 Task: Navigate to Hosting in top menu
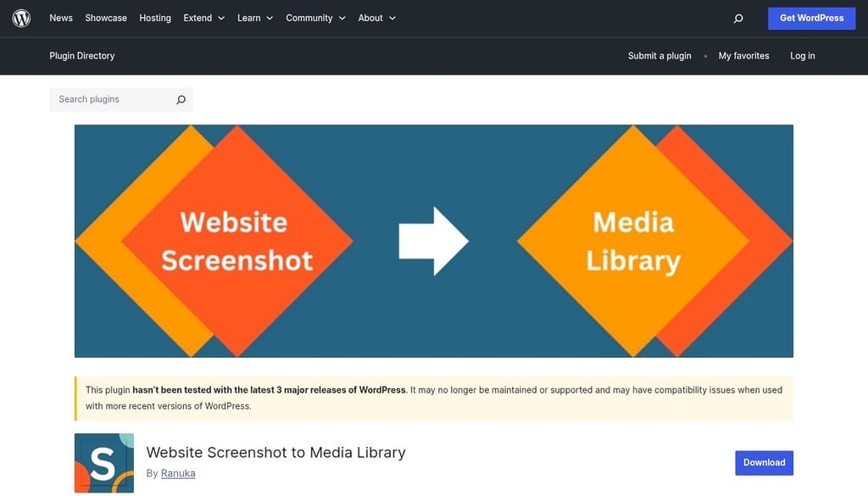[x=155, y=18]
